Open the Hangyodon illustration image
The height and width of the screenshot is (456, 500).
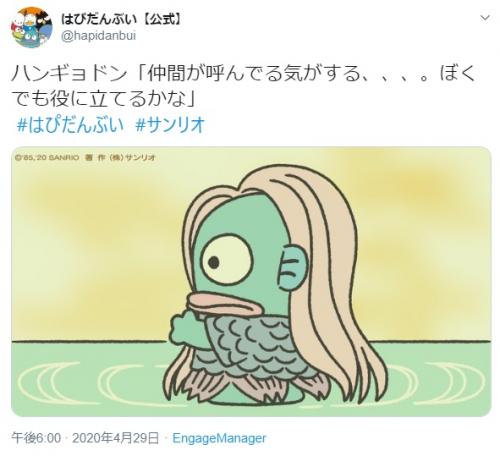[x=251, y=282]
